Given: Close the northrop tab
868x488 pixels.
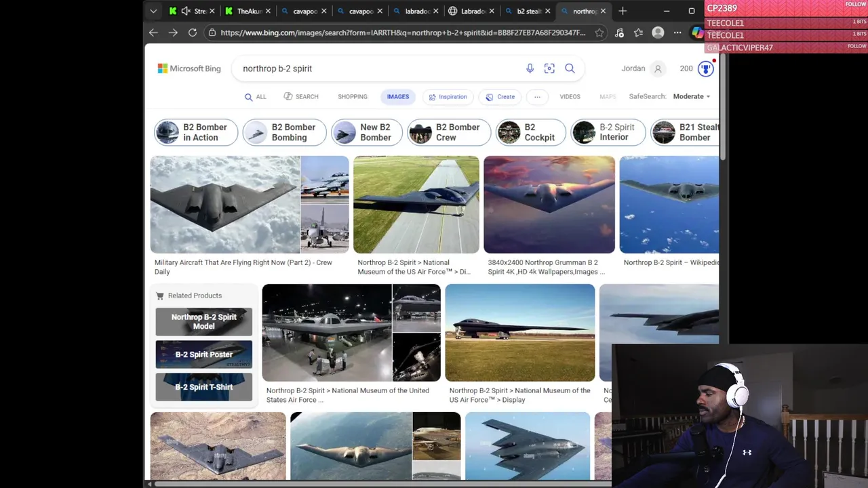Looking at the screenshot, I should pyautogui.click(x=603, y=11).
